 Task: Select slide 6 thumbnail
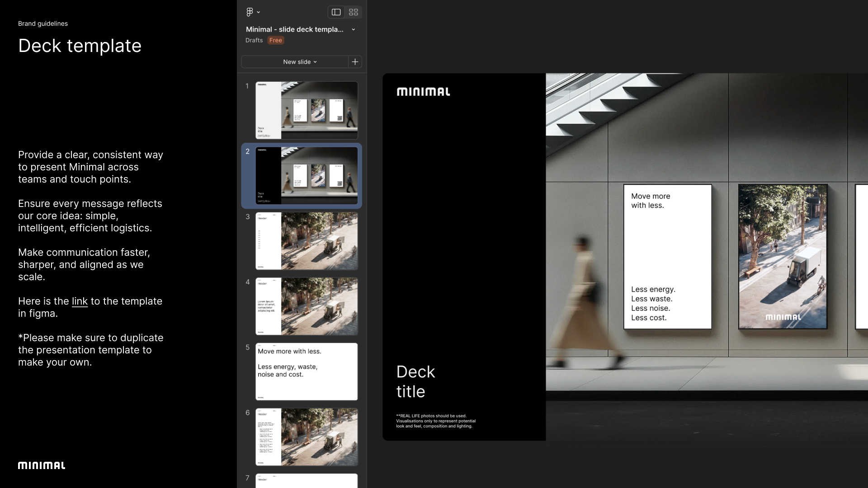coord(307,437)
